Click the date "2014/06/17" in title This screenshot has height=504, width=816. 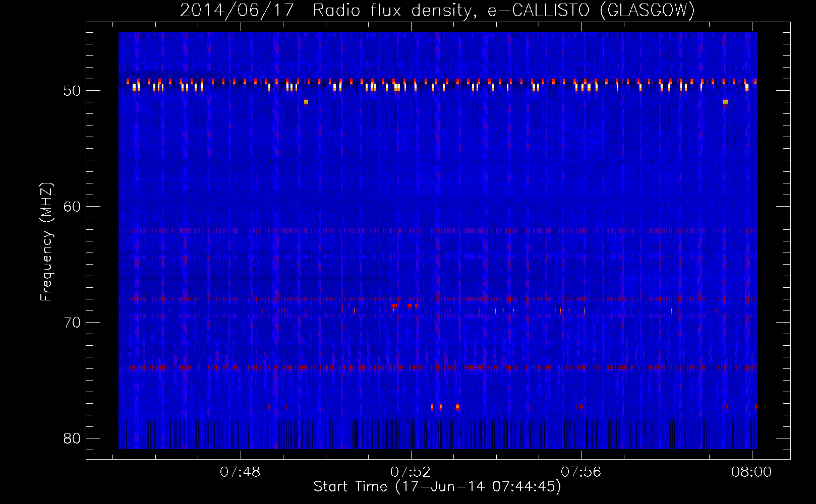pyautogui.click(x=237, y=11)
